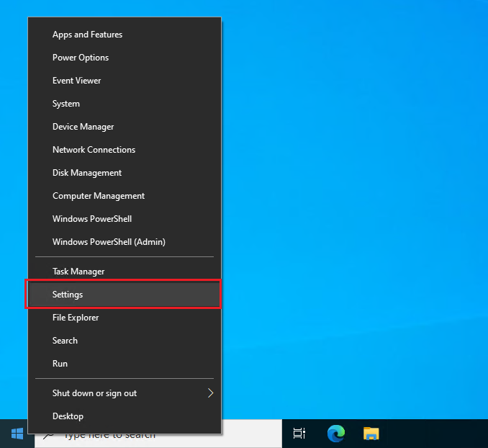Image resolution: width=488 pixels, height=448 pixels.
Task: Launch Event Viewer
Action: 76,81
